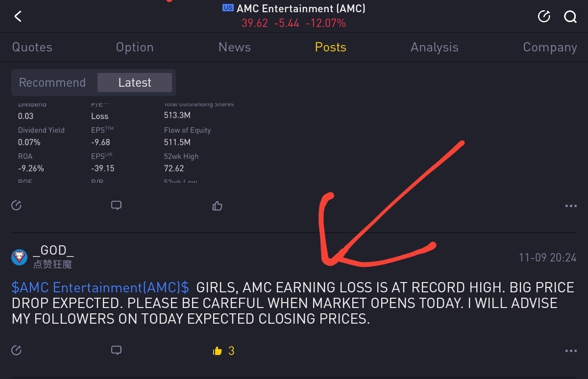
Task: Select the Latest posts filter
Action: coord(135,82)
